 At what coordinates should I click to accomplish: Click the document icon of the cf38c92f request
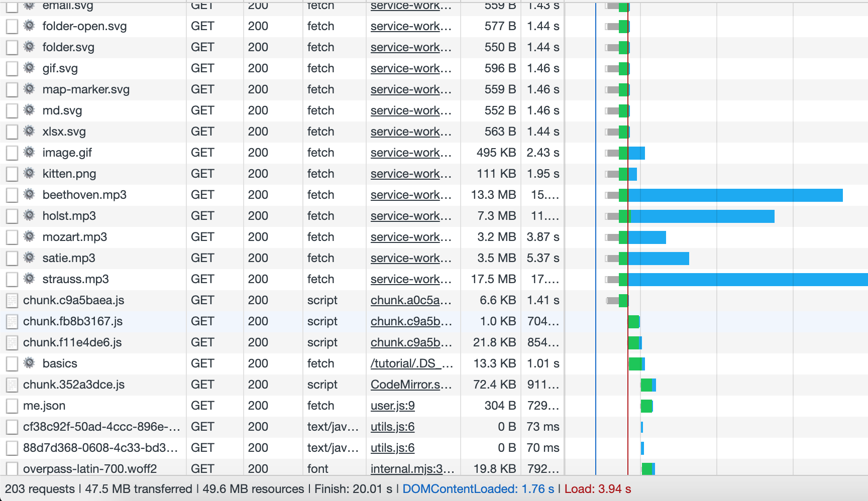click(12, 427)
